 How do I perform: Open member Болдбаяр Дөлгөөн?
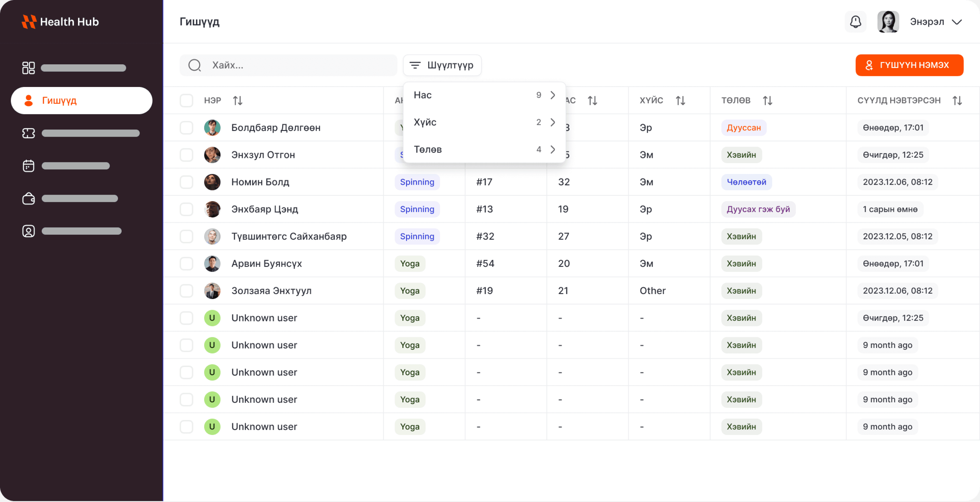[276, 128]
